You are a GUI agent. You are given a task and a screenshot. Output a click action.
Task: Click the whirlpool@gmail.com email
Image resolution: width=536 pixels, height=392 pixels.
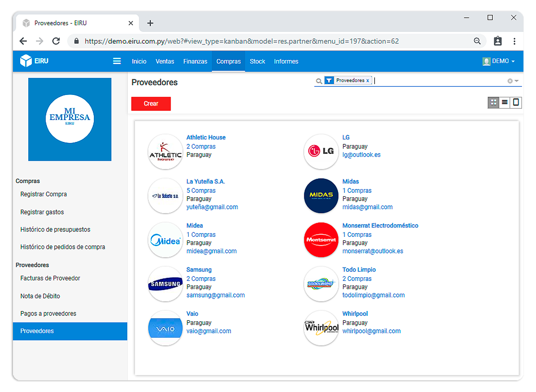coord(371,331)
